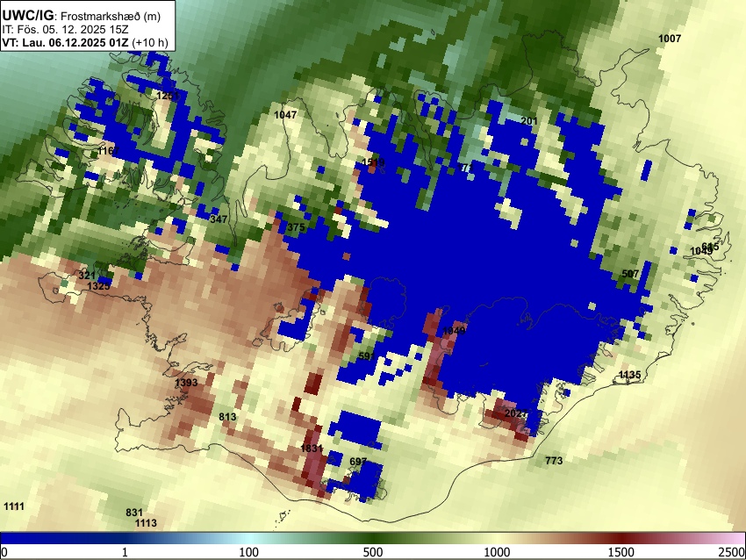Click the 1135 value label on the map
Image resolution: width=746 pixels, height=560 pixels.
(630, 375)
